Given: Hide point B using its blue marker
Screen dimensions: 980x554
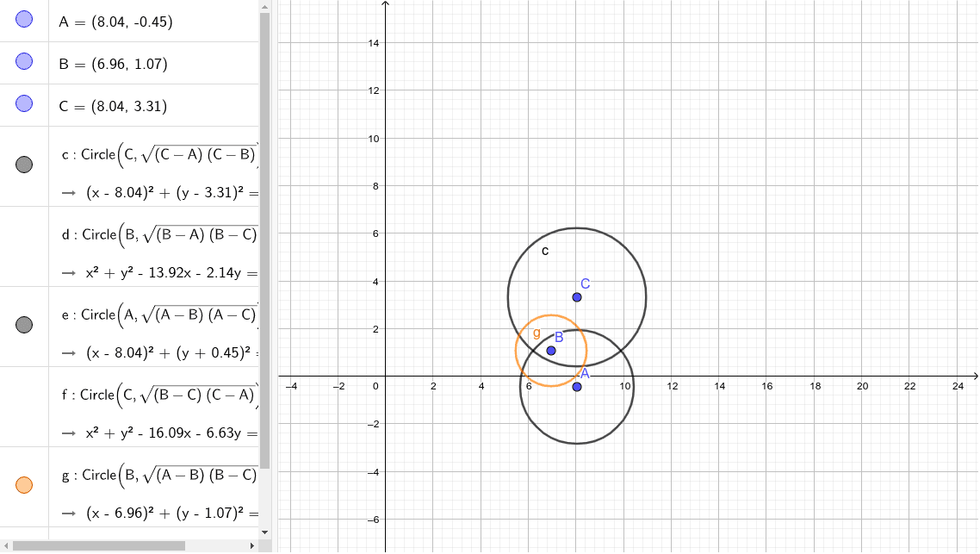Looking at the screenshot, I should pos(24,61).
